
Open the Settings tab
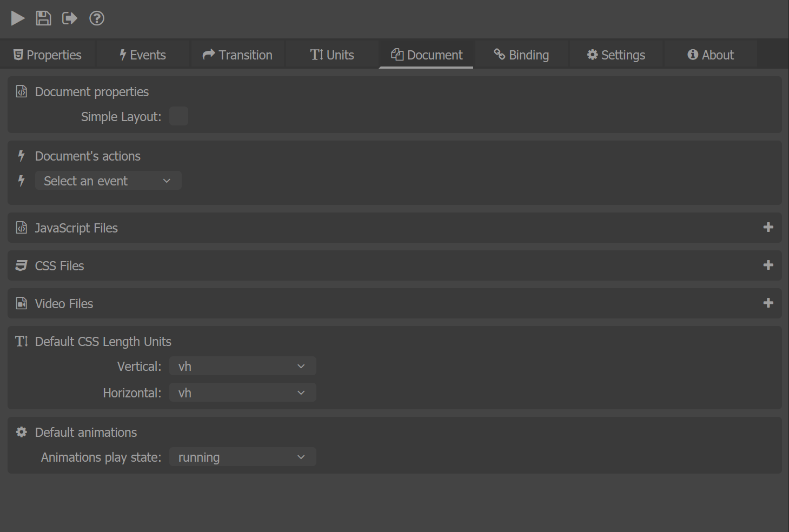point(616,55)
